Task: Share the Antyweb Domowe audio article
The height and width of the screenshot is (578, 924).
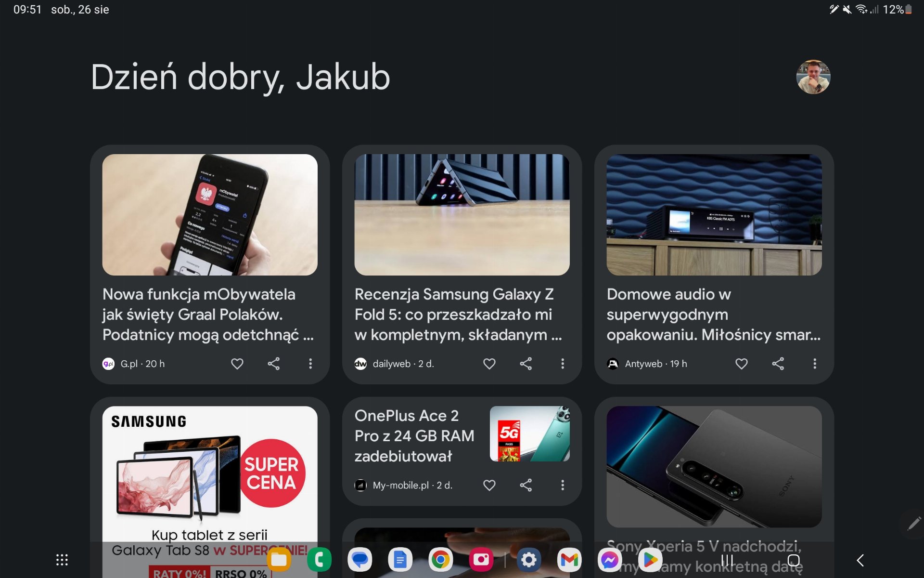Action: [778, 364]
